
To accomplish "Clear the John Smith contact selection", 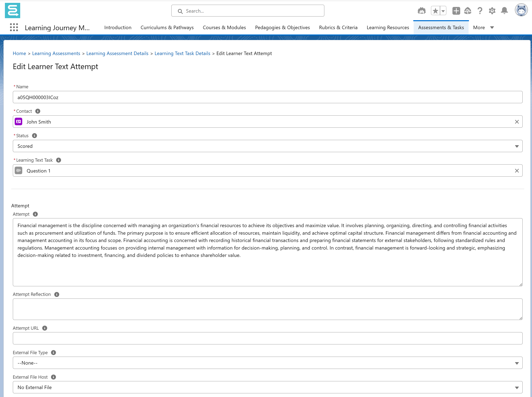I will pyautogui.click(x=517, y=122).
